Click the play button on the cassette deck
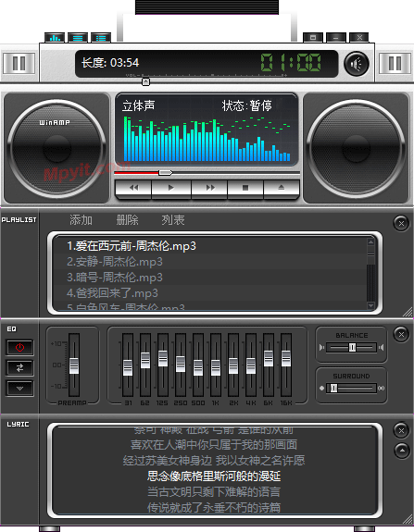 tap(171, 188)
